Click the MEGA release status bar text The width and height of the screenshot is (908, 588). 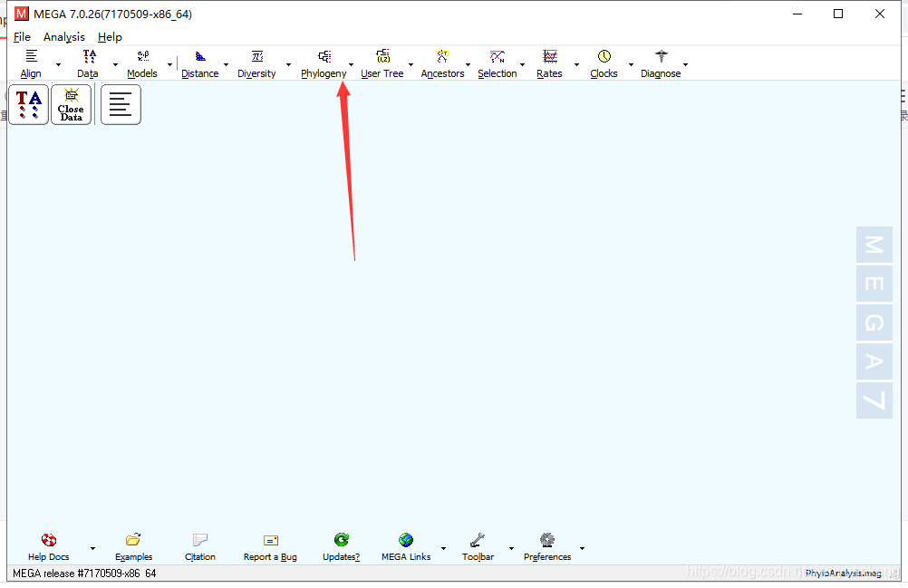click(84, 574)
